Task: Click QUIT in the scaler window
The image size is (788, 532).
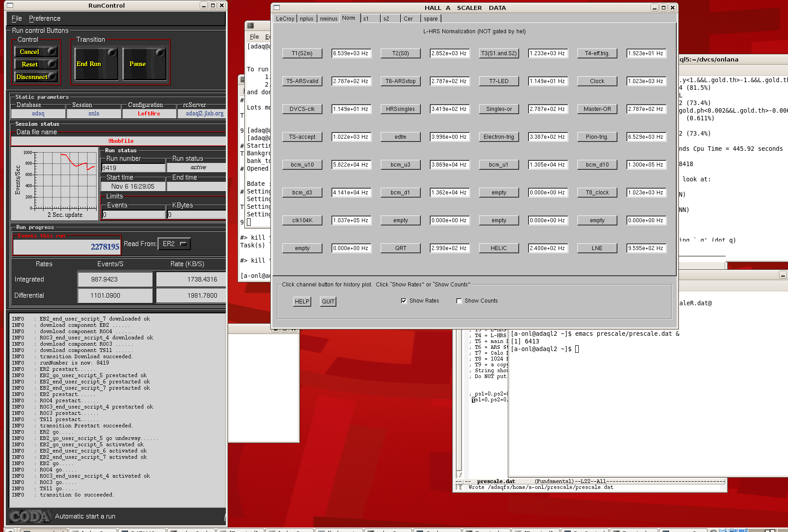Action: point(328,301)
